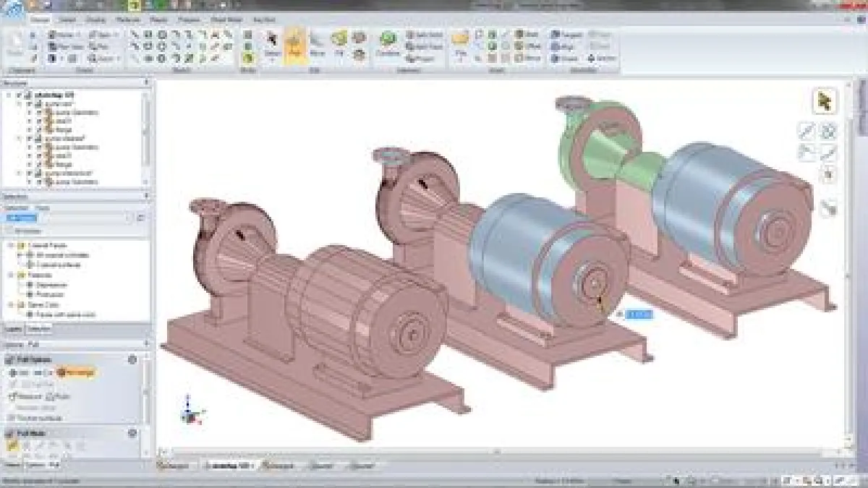Viewport: 868px width, 488px height.
Task: Select the Pull tool in the Edit group
Action: (292, 40)
